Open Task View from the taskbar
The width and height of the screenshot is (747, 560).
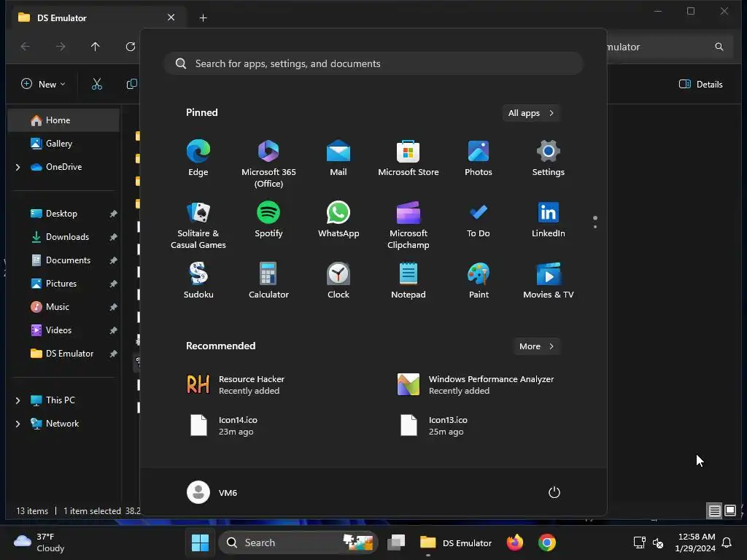point(396,542)
